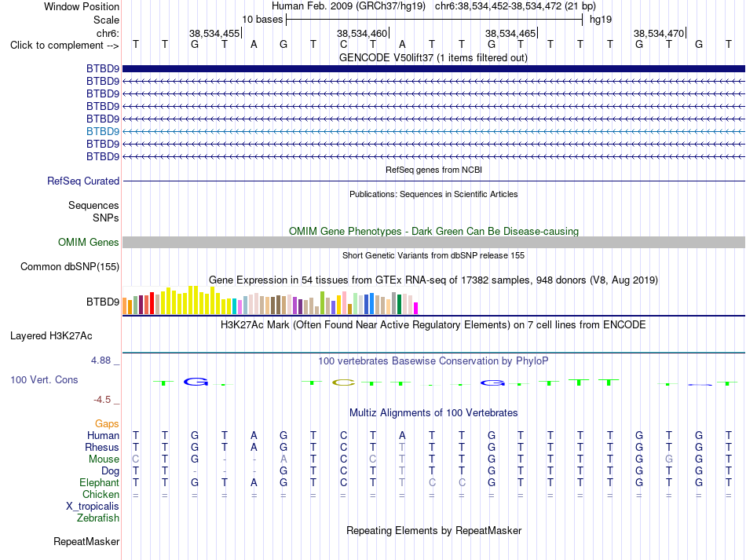
Task: Select the Zebrafish species row label
Action: click(98, 518)
